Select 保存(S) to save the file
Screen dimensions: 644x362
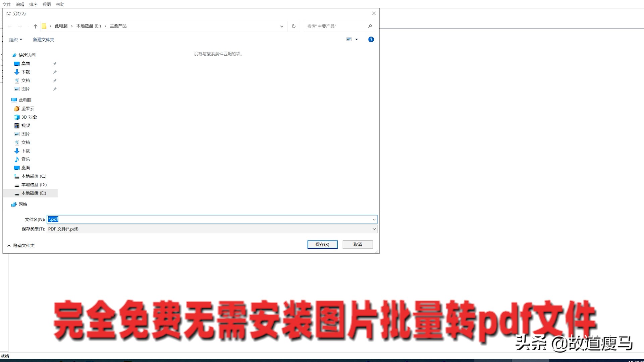322,244
